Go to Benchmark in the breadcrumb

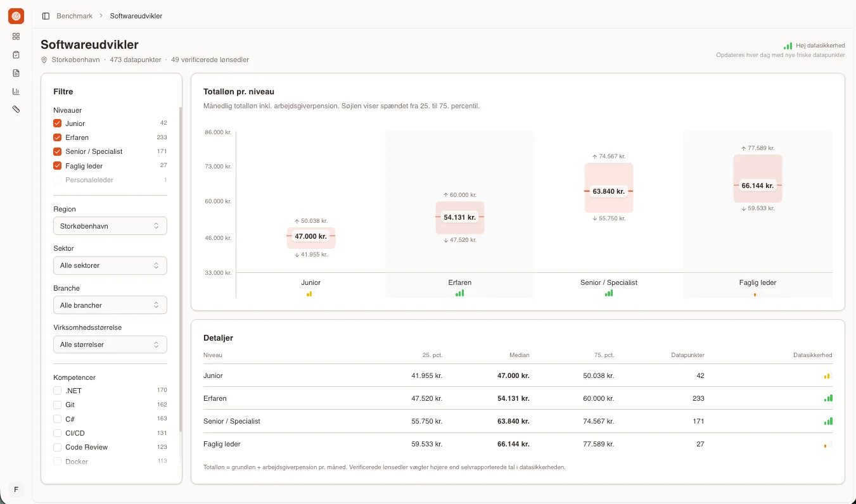pos(75,16)
